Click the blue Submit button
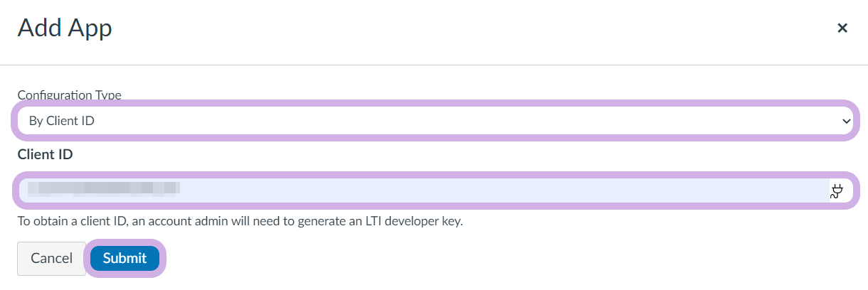The image size is (868, 290). pyautogui.click(x=125, y=258)
